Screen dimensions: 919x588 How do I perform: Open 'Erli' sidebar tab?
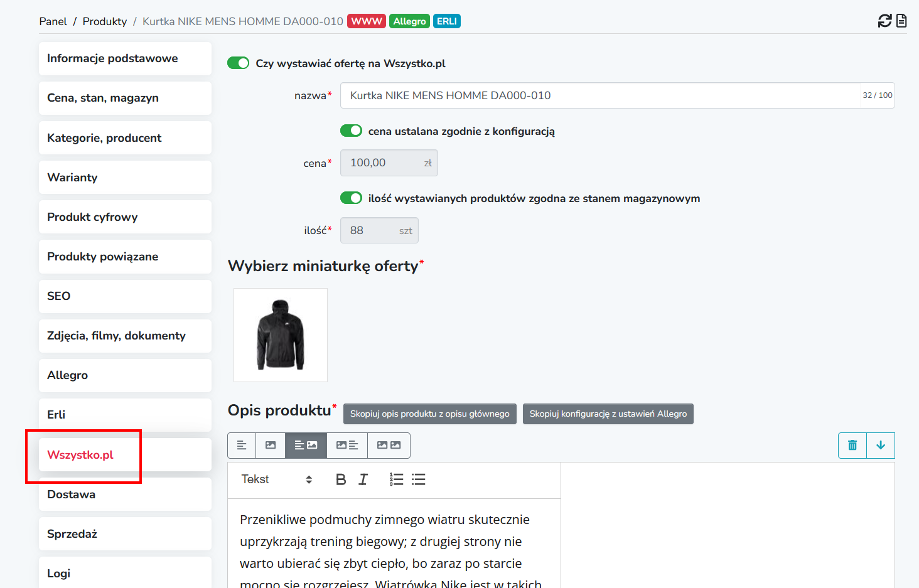point(125,415)
